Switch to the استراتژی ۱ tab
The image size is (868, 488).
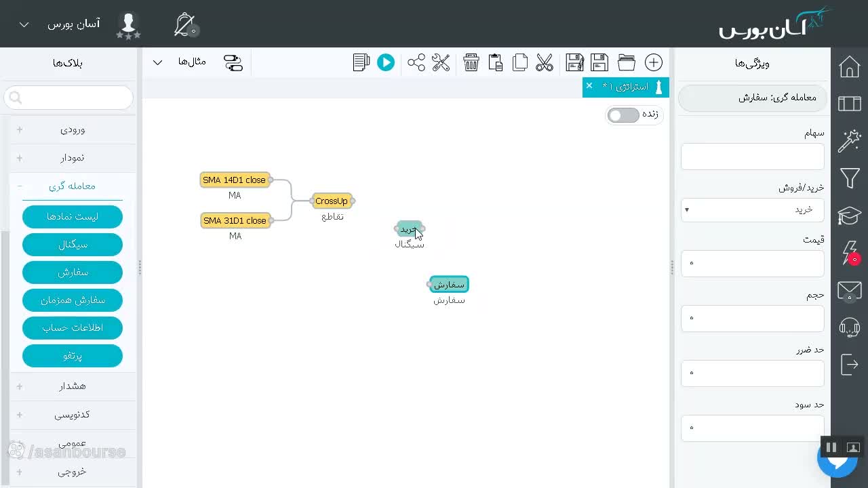coord(625,87)
